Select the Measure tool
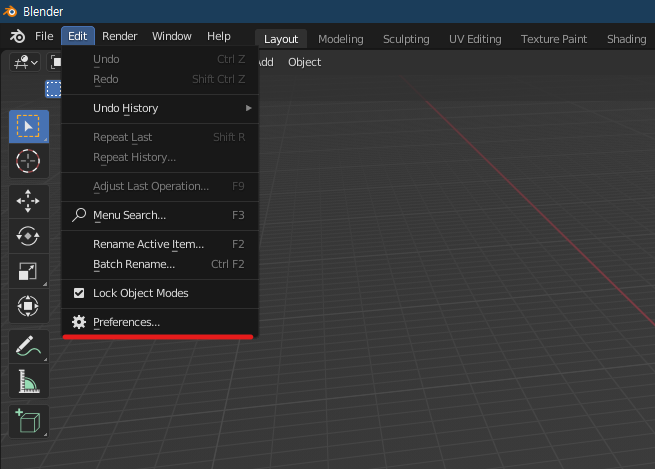 pyautogui.click(x=29, y=381)
